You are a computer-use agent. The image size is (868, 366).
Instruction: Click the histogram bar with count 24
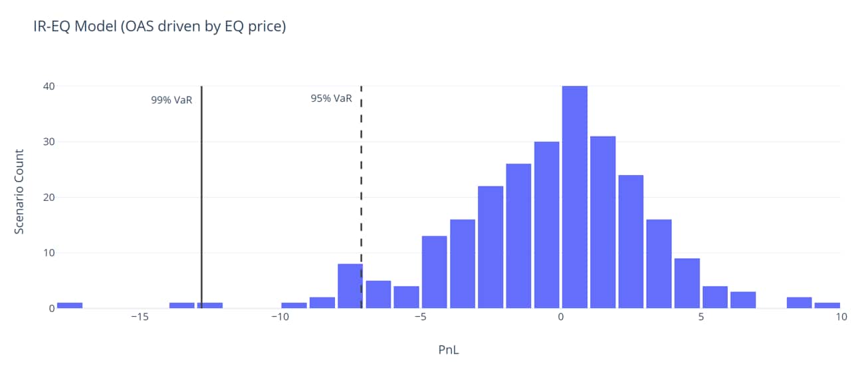click(x=631, y=243)
